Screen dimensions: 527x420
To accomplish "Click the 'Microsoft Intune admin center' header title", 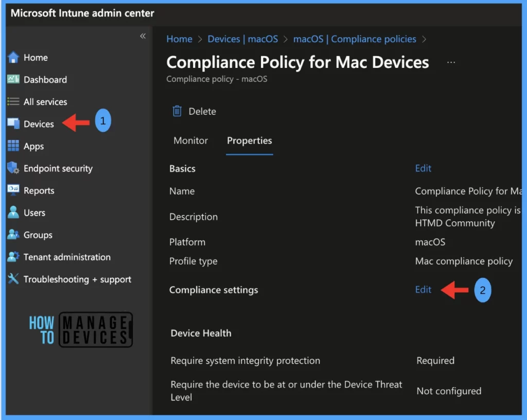I will [x=82, y=13].
